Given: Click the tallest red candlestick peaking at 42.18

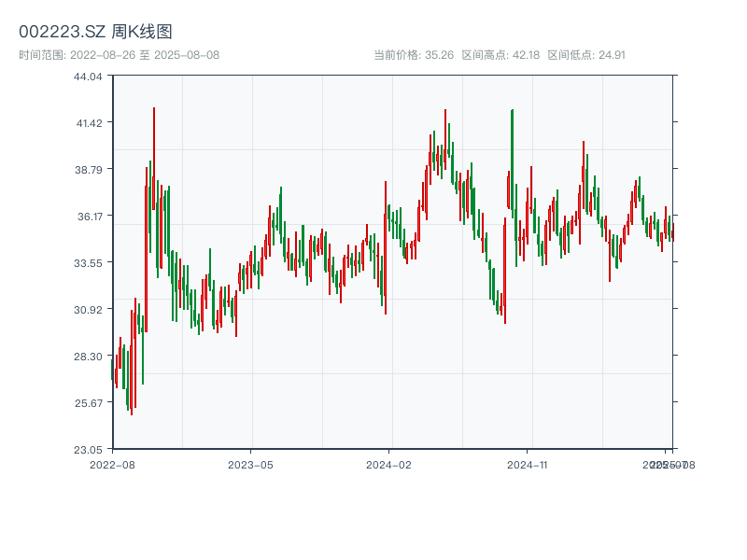Looking at the screenshot, I should coord(154,159).
